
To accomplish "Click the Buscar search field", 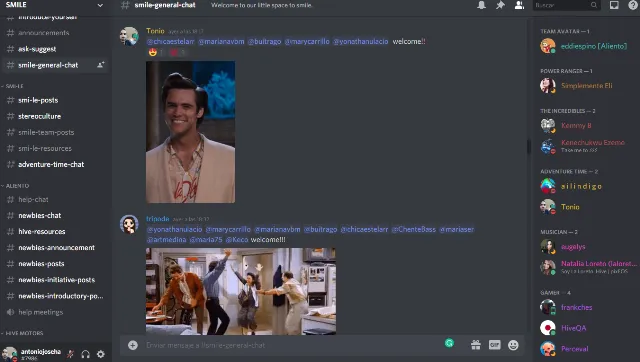I will pos(566,5).
